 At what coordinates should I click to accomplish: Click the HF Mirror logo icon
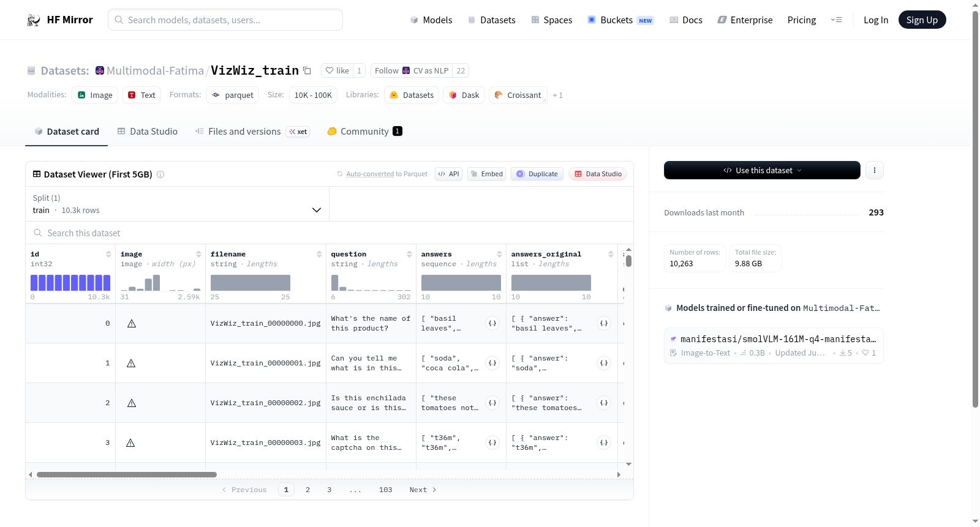point(34,20)
